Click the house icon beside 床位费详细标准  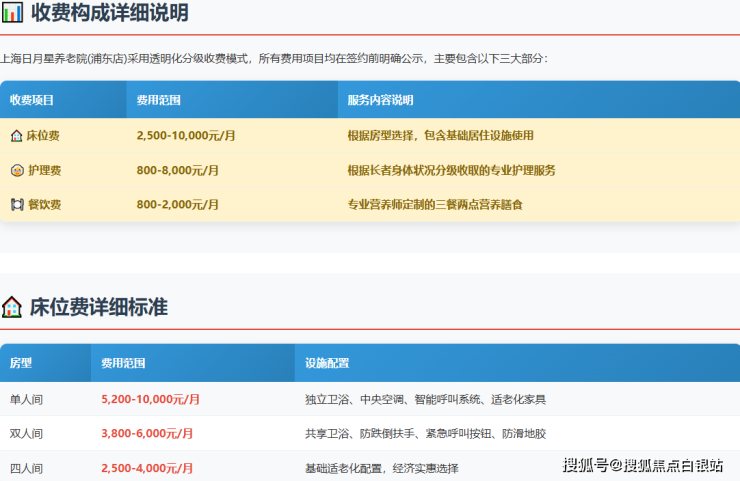pyautogui.click(x=12, y=307)
